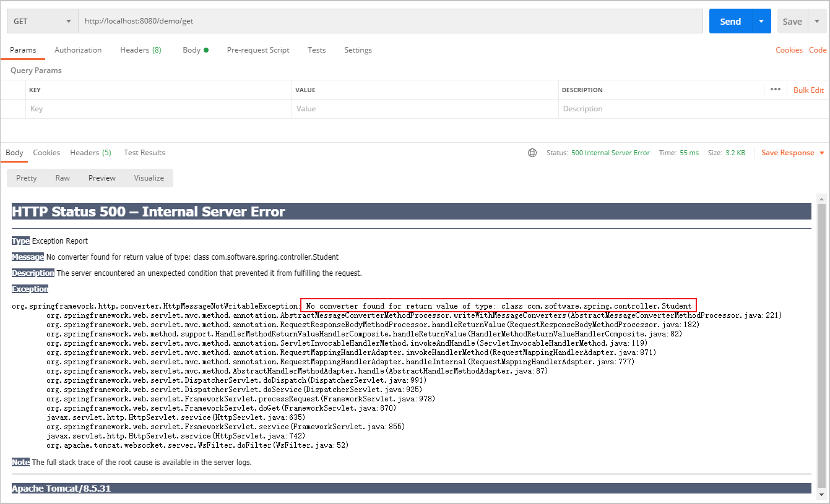Screen dimensions: 830x504
Task: Open the Authorization tab
Action: tap(78, 50)
